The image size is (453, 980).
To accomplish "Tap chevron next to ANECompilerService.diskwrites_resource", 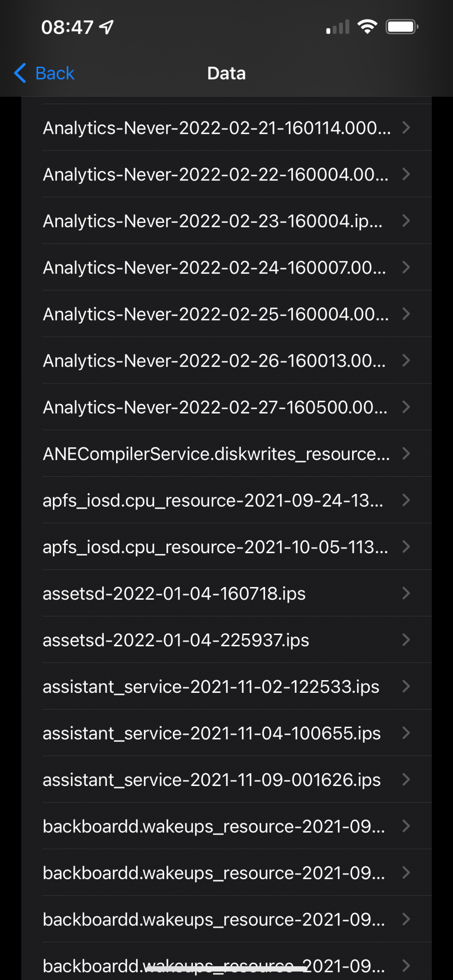I will click(406, 453).
